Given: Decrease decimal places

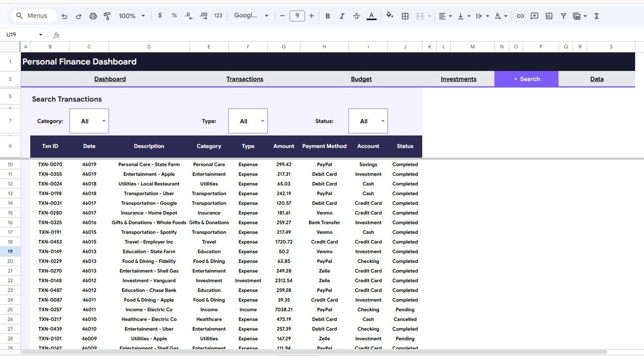Looking at the screenshot, I should (189, 16).
